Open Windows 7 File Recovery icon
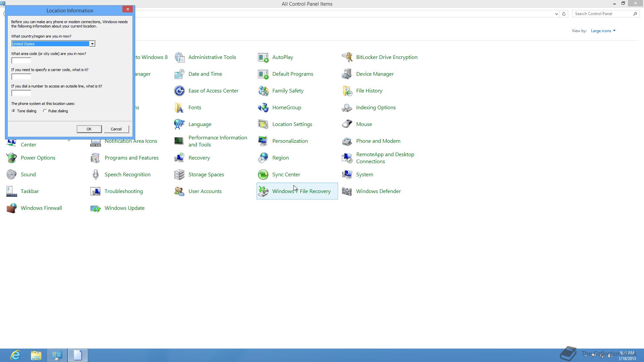The width and height of the screenshot is (644, 362). pyautogui.click(x=263, y=191)
